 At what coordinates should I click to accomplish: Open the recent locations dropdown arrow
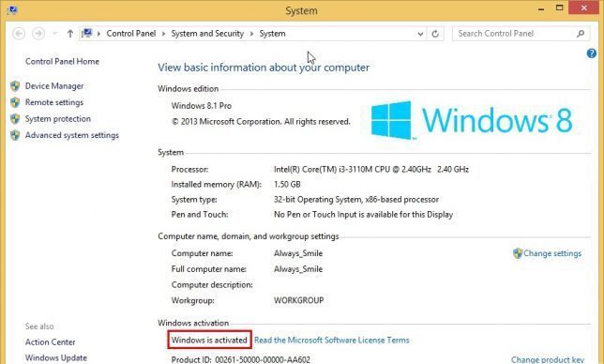click(x=55, y=34)
